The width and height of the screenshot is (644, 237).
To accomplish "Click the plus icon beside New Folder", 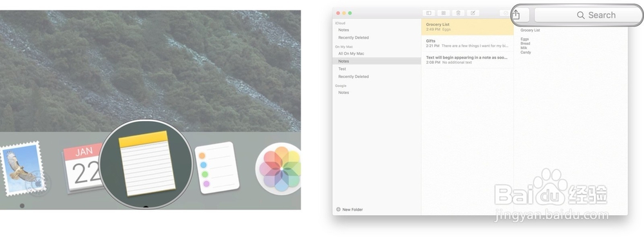I will pyautogui.click(x=338, y=209).
